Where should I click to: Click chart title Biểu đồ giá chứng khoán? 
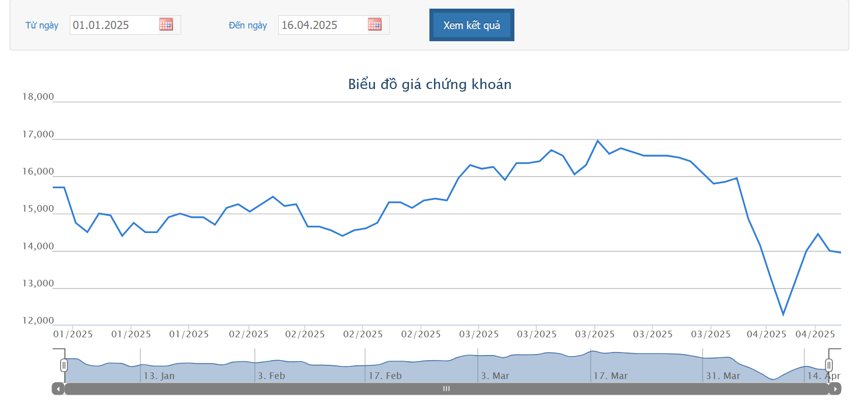(x=430, y=84)
